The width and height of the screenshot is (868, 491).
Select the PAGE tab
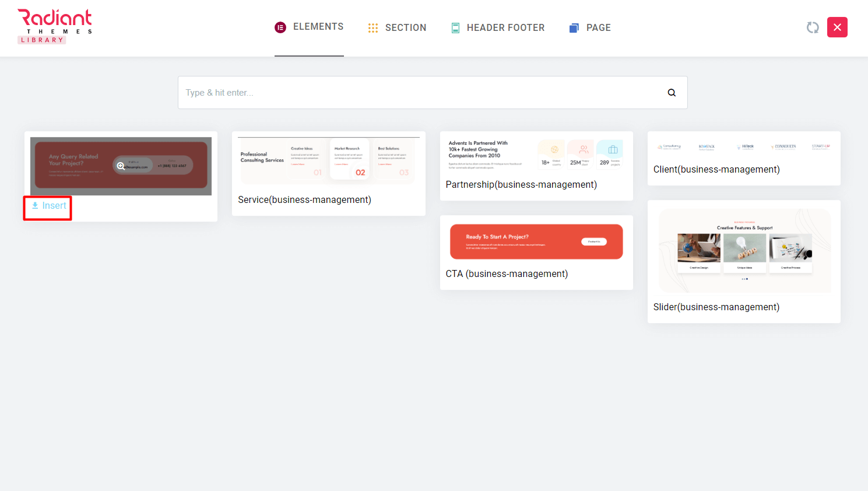coord(598,28)
